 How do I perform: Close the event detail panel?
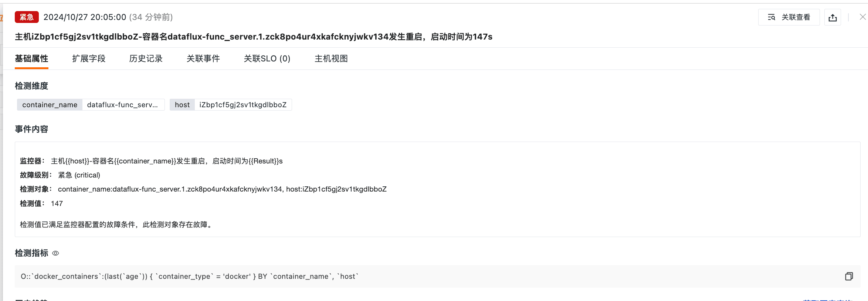pos(862,17)
